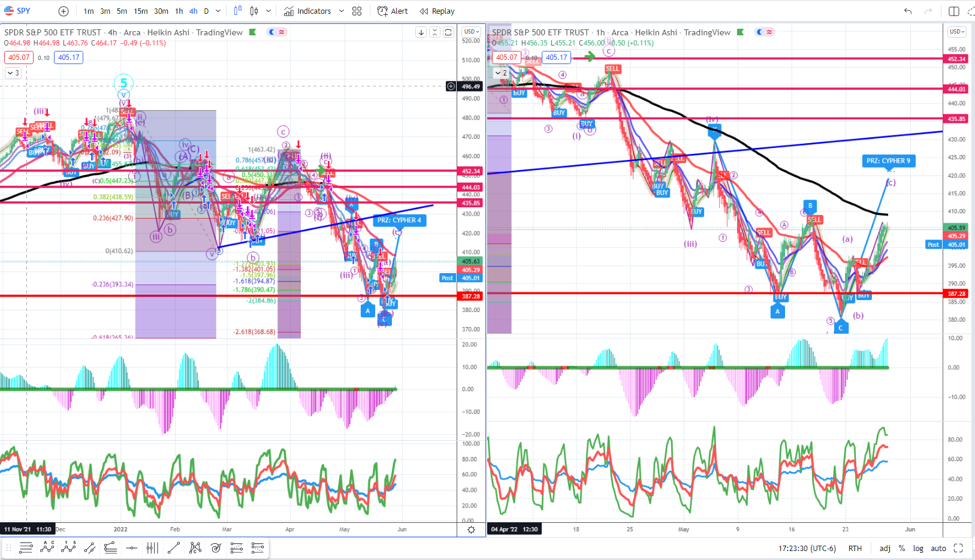Click the 496.49 crosshair plus button

[451, 86]
